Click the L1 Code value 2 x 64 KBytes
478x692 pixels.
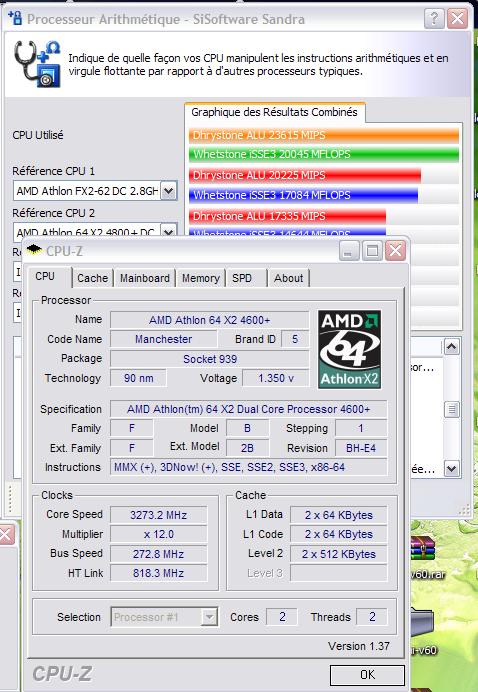point(339,534)
